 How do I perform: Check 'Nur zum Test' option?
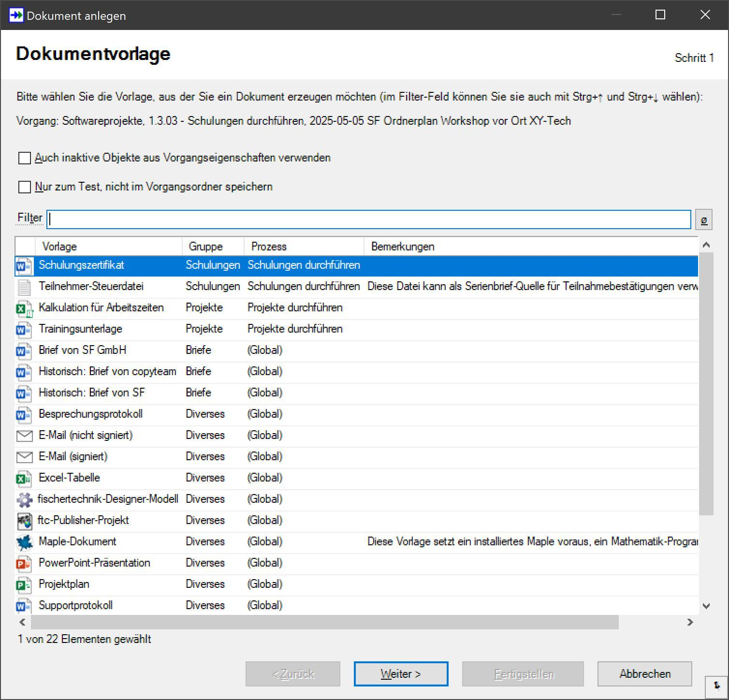point(25,187)
